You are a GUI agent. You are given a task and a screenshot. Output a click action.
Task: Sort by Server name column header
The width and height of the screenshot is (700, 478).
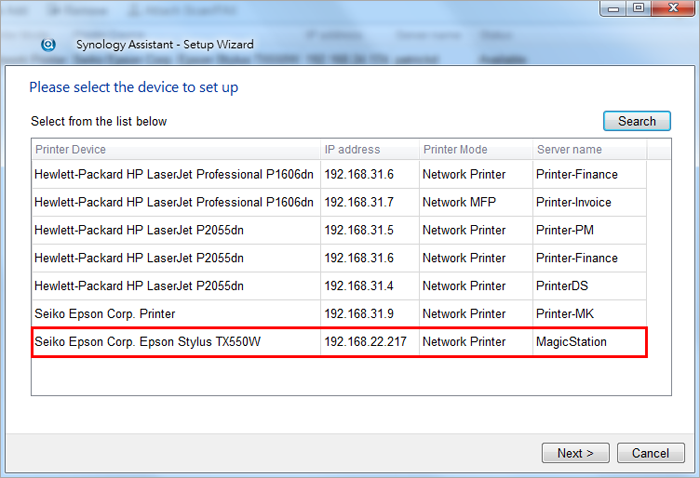coord(588,150)
